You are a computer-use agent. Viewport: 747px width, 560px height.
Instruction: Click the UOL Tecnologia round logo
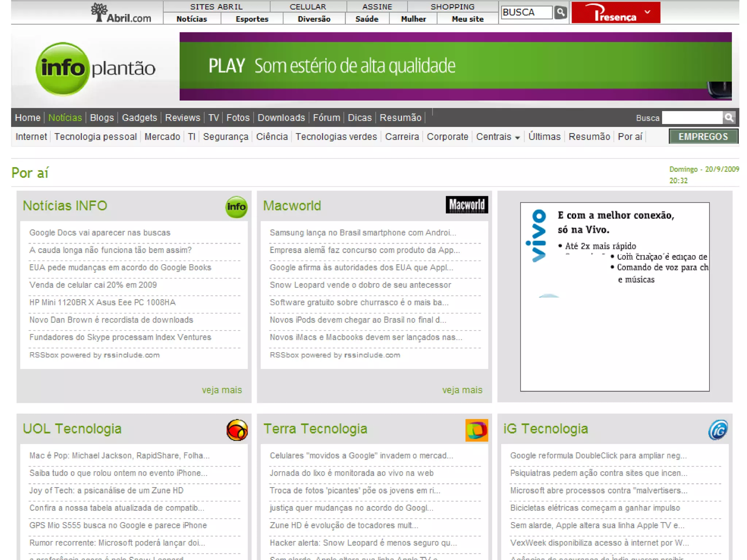point(237,430)
